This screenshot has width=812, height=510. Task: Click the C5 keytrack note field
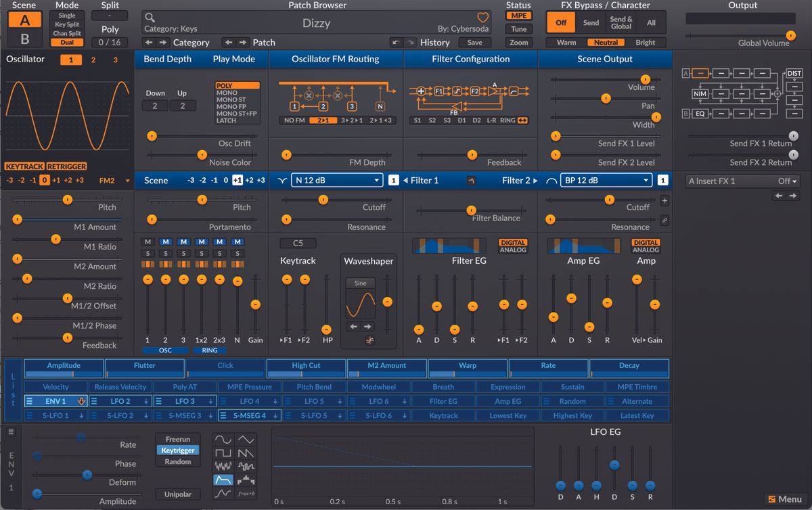pyautogui.click(x=298, y=242)
